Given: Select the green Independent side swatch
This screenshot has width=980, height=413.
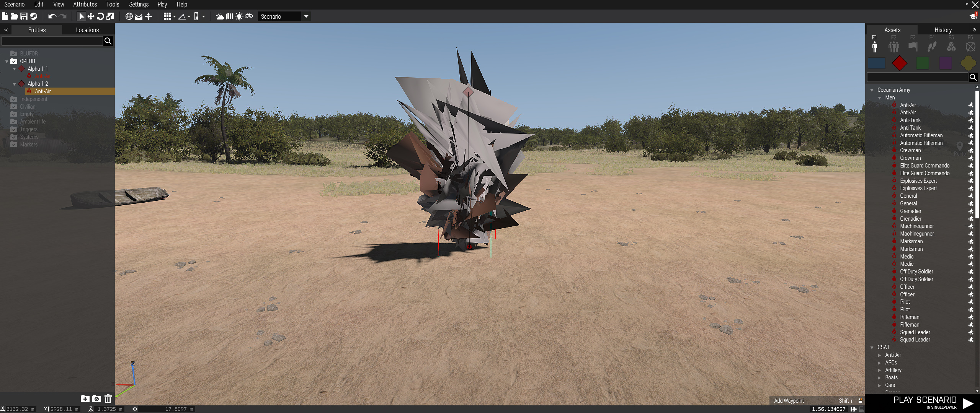Looking at the screenshot, I should point(922,63).
